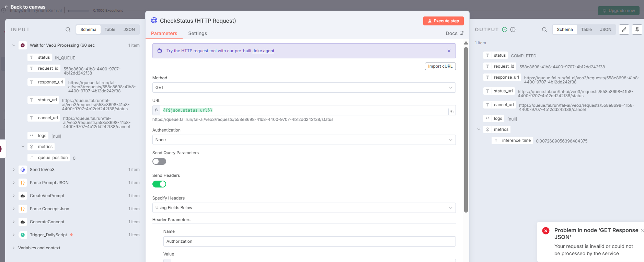Collapse the input metrics group
The width and height of the screenshot is (644, 262).
[23, 147]
